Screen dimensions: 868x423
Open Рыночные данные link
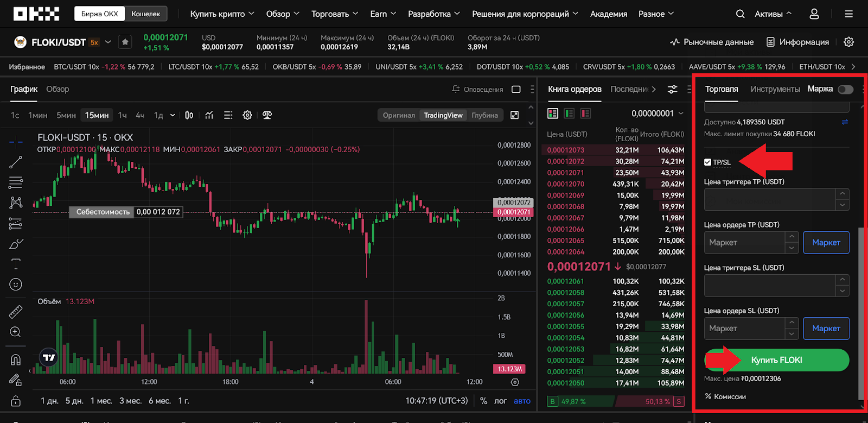(x=712, y=42)
